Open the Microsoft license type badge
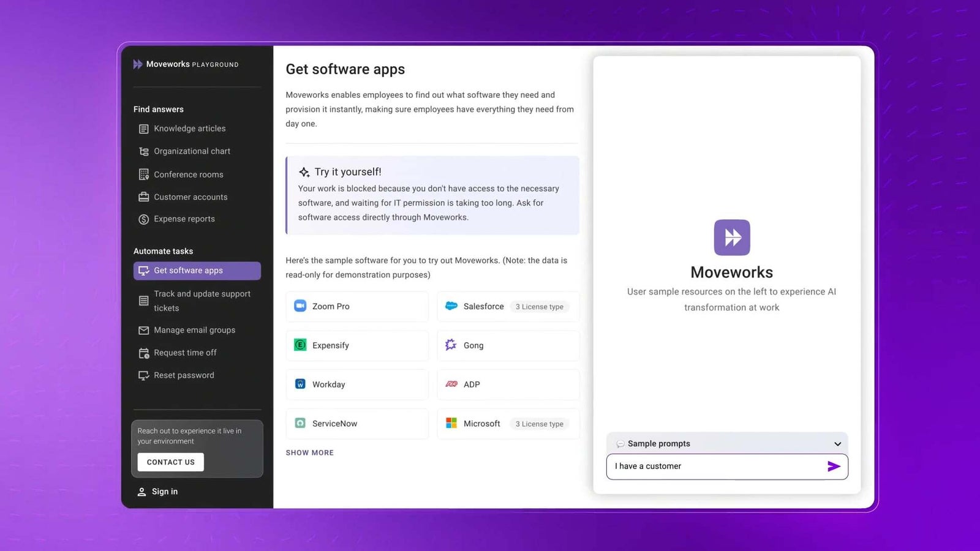 pos(539,423)
